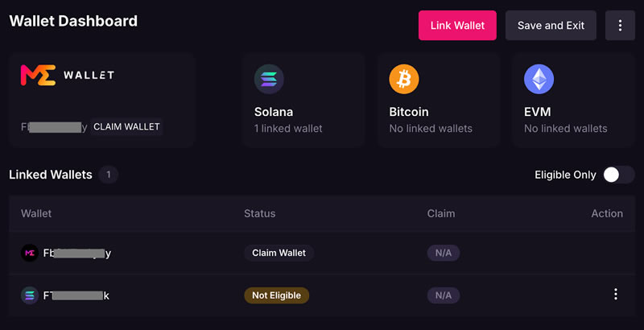Screen dimensions: 644x330
Task: Click the Wallet column header
Action: [36, 213]
